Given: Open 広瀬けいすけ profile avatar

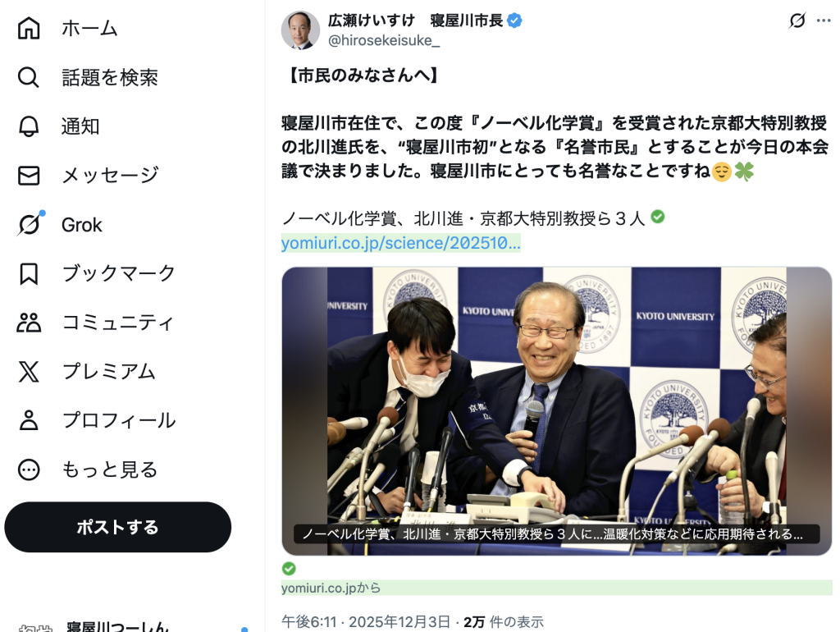Looking at the screenshot, I should (300, 30).
